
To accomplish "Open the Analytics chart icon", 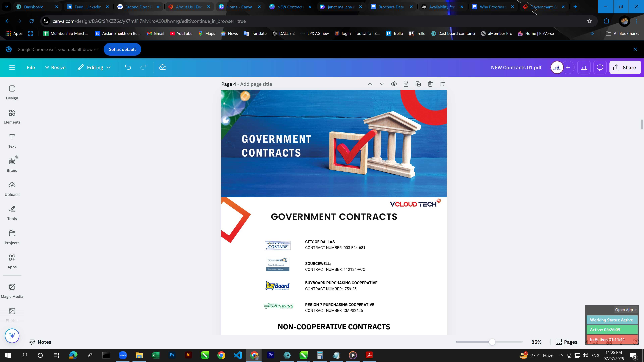I will (x=584, y=67).
